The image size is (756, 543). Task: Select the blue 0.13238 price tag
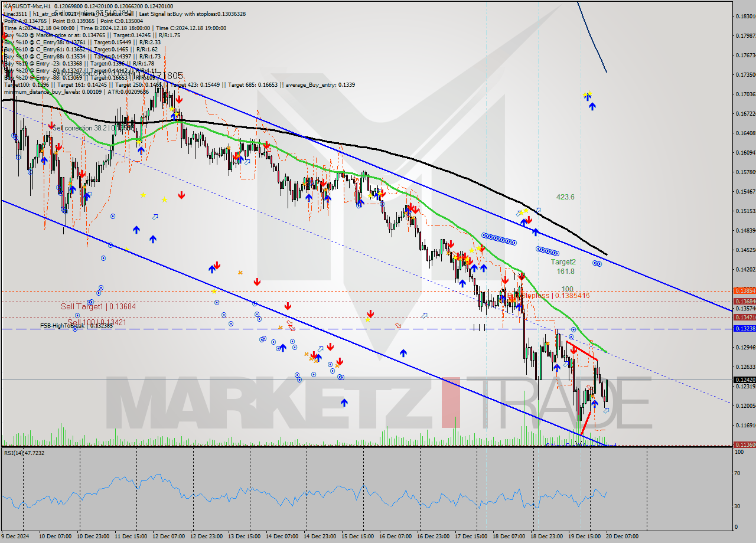pos(744,328)
